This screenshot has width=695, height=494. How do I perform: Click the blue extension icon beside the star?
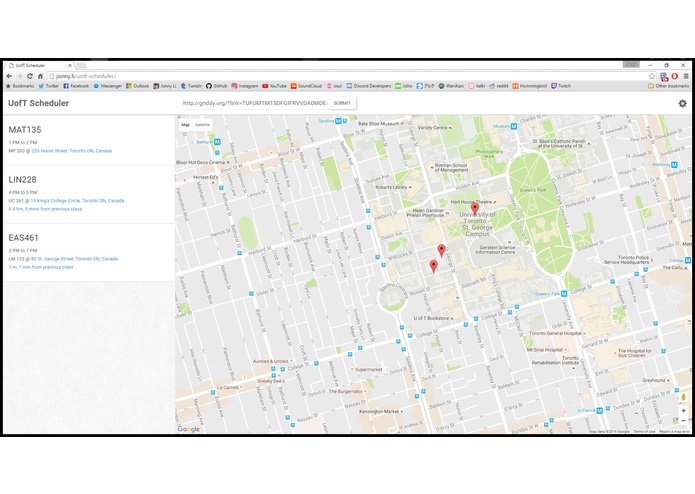664,76
